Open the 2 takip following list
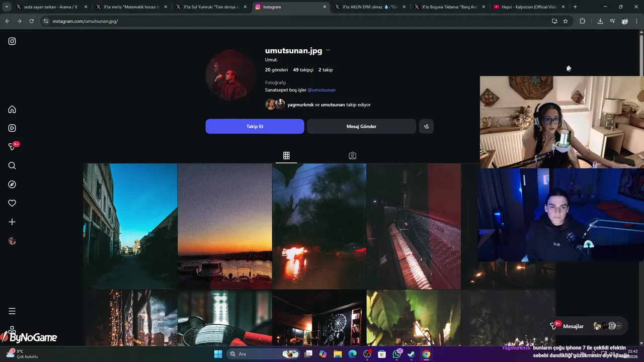Screen dimensions: 644x362 326,70
